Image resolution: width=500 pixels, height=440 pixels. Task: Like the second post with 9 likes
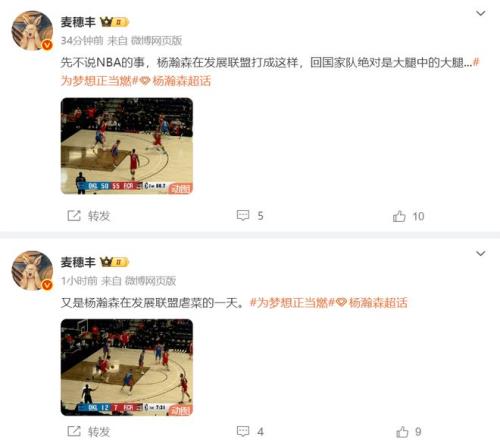(409, 432)
